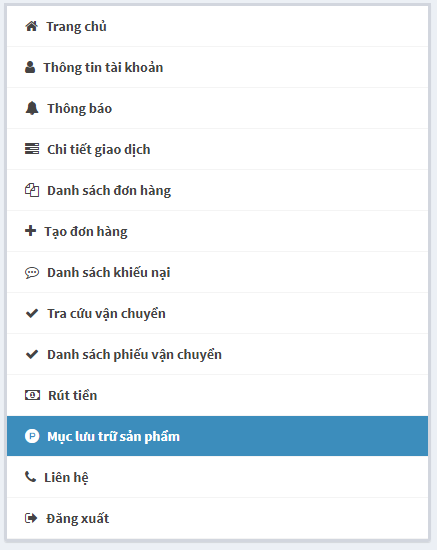Open Tra cứu vận chuyển

(x=217, y=314)
